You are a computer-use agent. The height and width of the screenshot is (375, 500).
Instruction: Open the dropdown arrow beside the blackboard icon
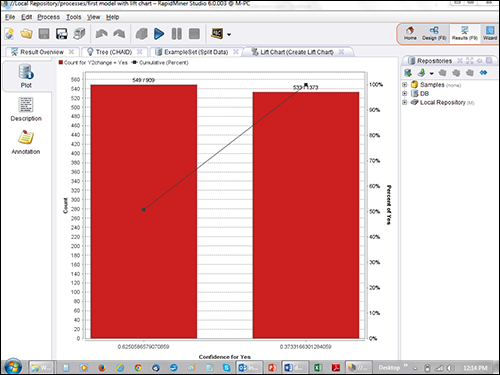(x=229, y=34)
